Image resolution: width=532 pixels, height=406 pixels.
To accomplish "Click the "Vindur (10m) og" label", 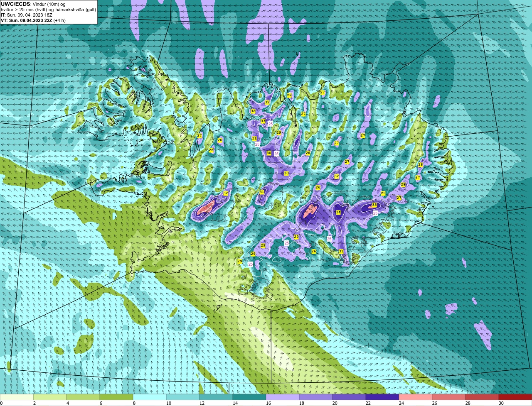I will pyautogui.click(x=49, y=4).
